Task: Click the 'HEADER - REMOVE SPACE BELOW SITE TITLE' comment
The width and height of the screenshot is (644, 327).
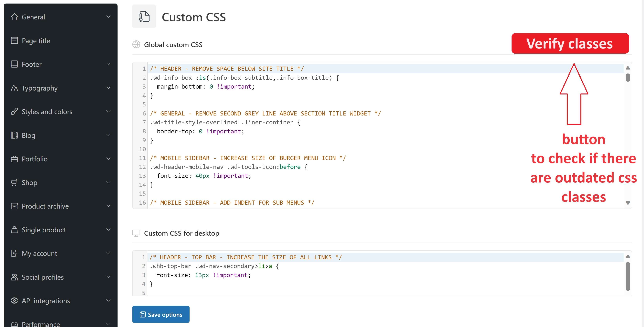Action: point(227,69)
